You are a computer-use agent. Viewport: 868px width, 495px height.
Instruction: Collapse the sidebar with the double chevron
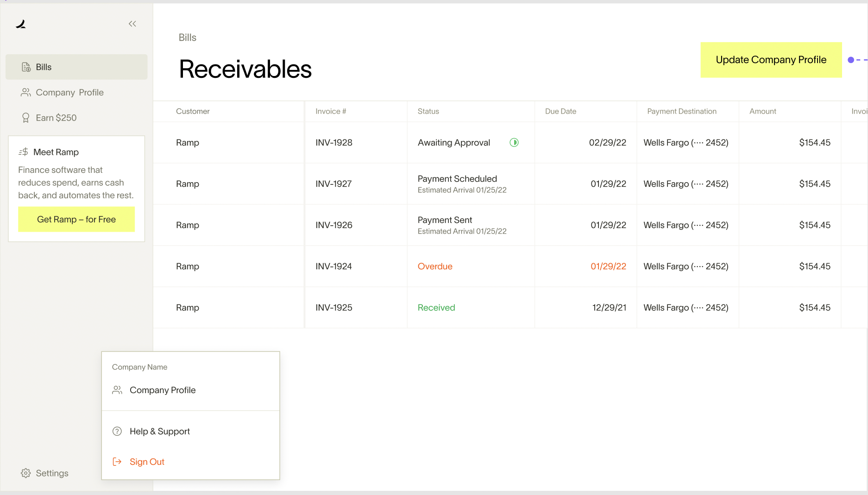[x=132, y=24]
